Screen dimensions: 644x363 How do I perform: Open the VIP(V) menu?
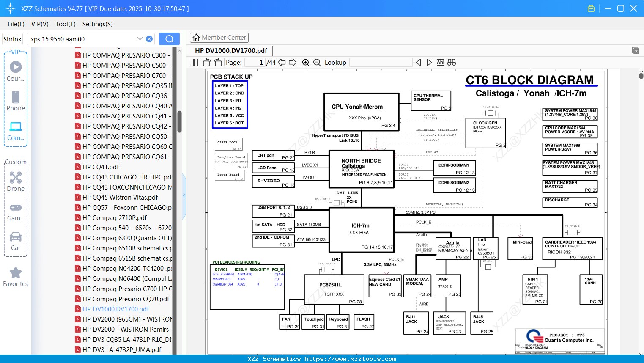coord(40,24)
